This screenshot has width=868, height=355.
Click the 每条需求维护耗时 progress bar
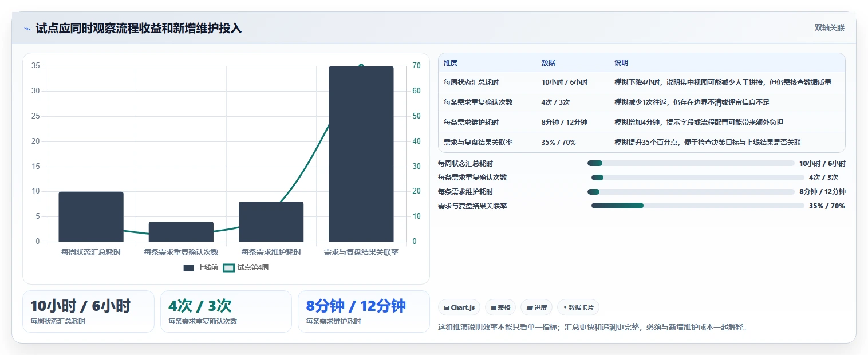pyautogui.click(x=691, y=192)
